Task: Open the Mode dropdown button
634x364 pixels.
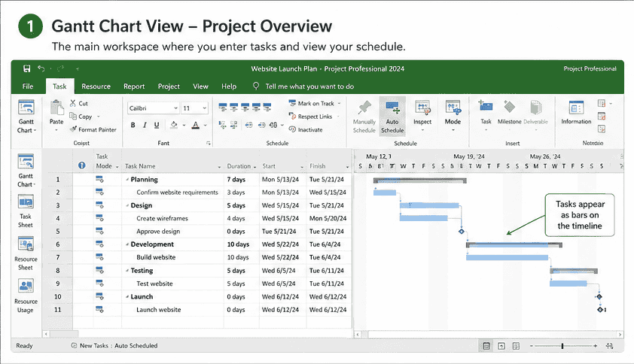Action: click(453, 116)
